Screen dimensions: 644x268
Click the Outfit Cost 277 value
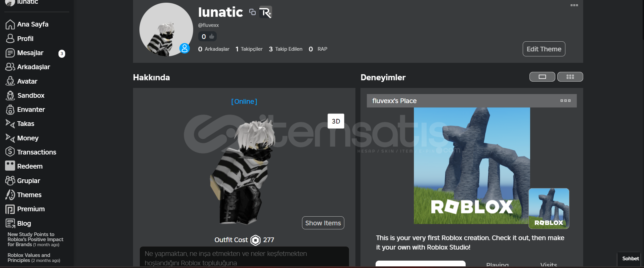pos(269,240)
